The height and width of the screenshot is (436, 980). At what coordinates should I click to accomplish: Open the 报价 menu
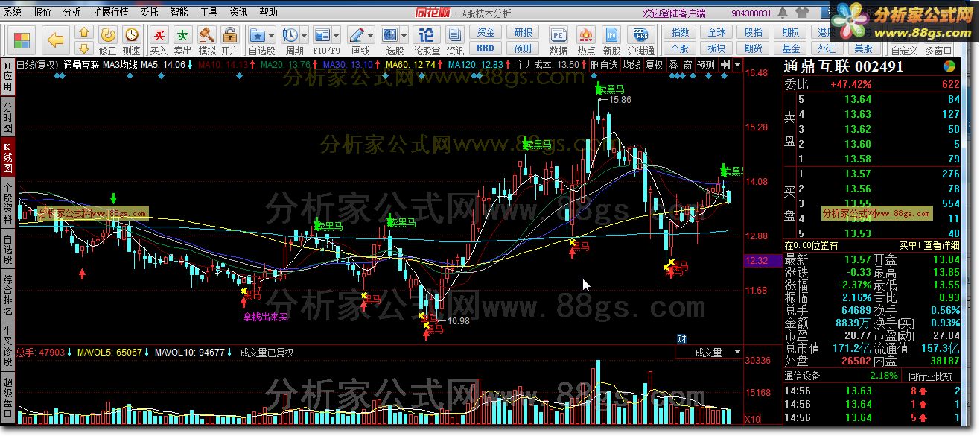tap(42, 13)
